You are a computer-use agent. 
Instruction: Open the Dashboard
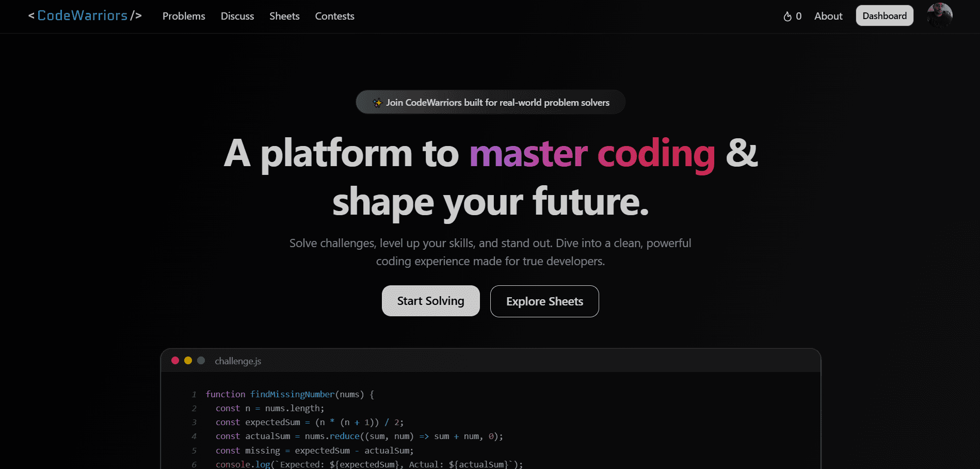coord(884,15)
